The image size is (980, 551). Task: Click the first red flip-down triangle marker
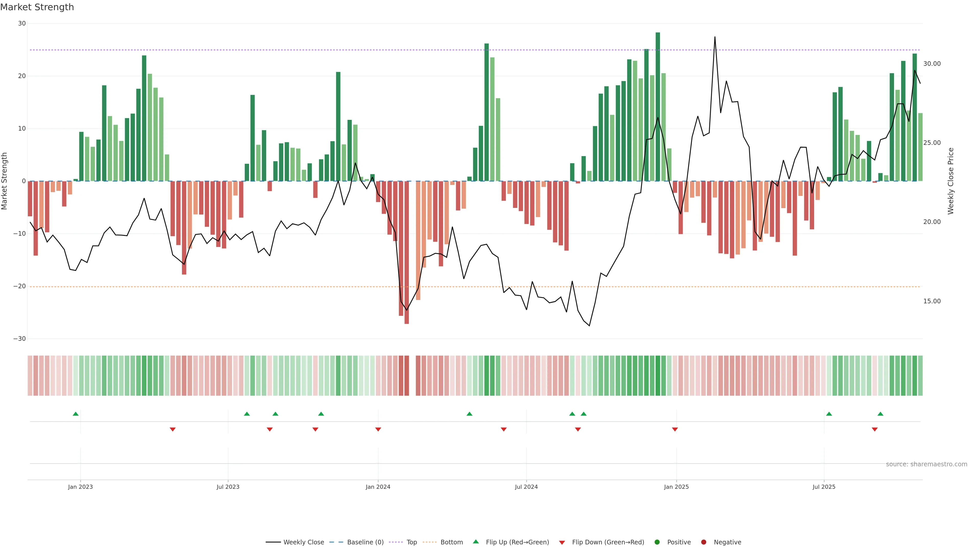pyautogui.click(x=172, y=429)
